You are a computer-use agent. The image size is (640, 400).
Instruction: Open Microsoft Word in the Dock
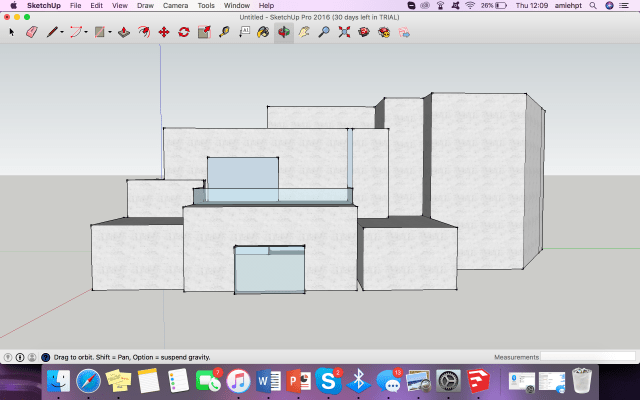coord(268,381)
